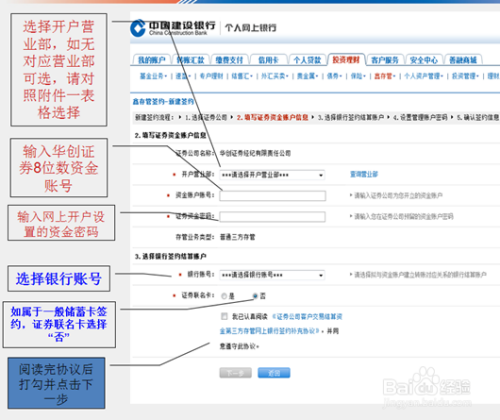Viewport: 500px width, 420px height.
Task: Select the 个人贷款 tab
Action: (307, 60)
